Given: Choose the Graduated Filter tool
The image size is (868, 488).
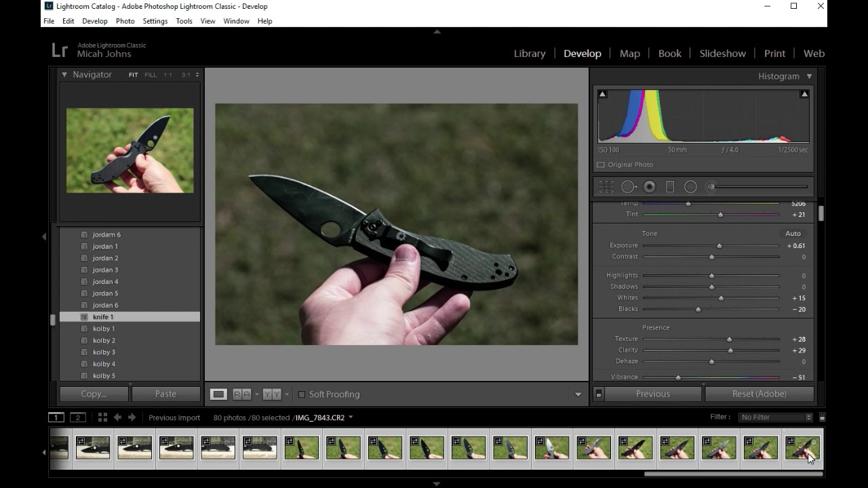Looking at the screenshot, I should (670, 186).
